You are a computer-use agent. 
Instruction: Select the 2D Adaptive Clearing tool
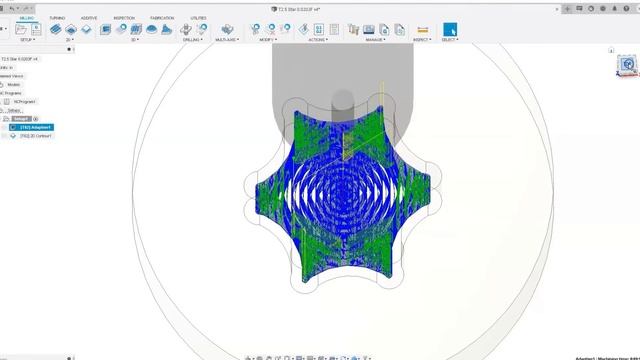point(56,29)
